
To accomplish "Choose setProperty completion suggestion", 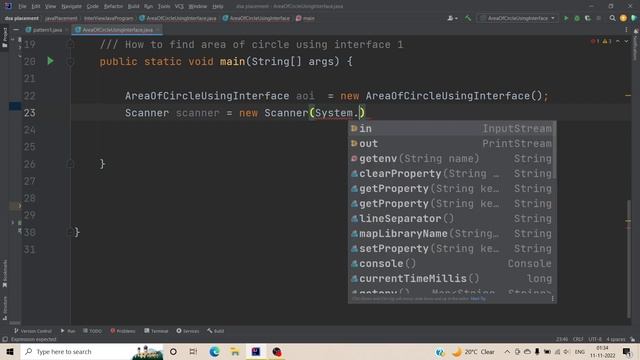I will coord(451,249).
